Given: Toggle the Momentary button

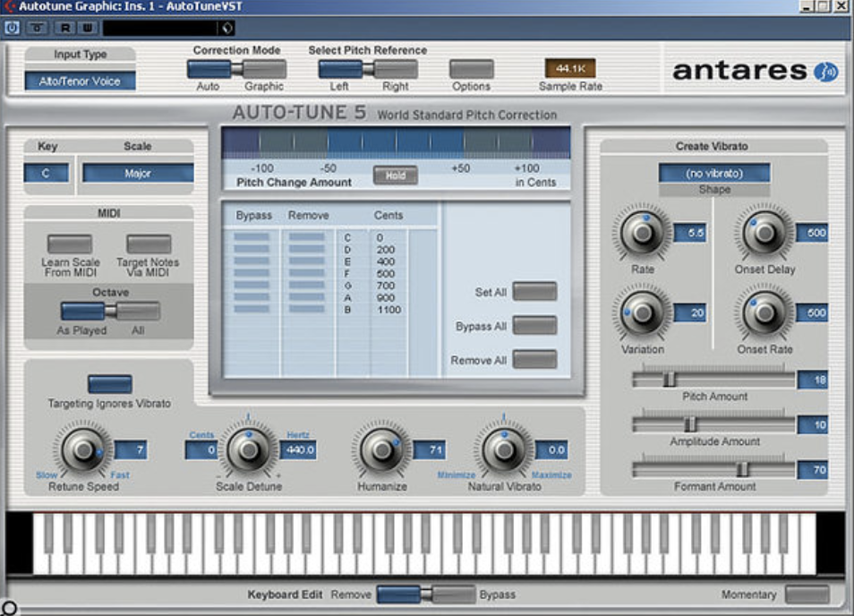Looking at the screenshot, I should pyautogui.click(x=807, y=595).
